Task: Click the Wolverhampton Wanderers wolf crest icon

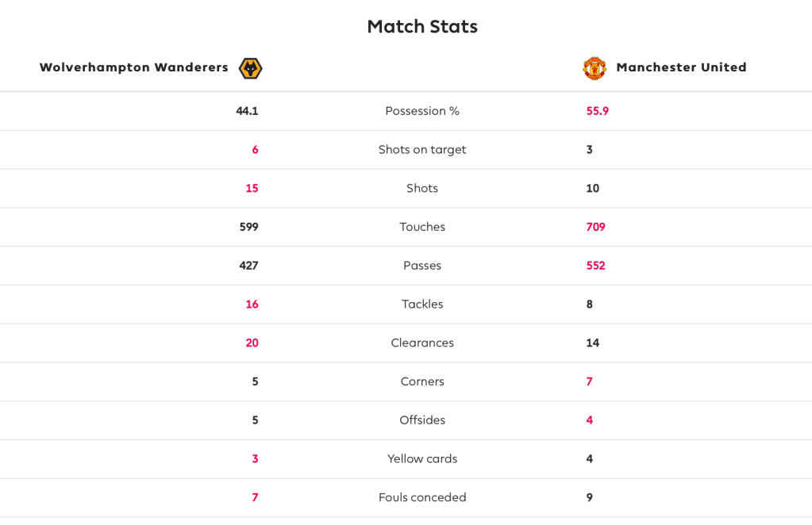Action: click(250, 68)
